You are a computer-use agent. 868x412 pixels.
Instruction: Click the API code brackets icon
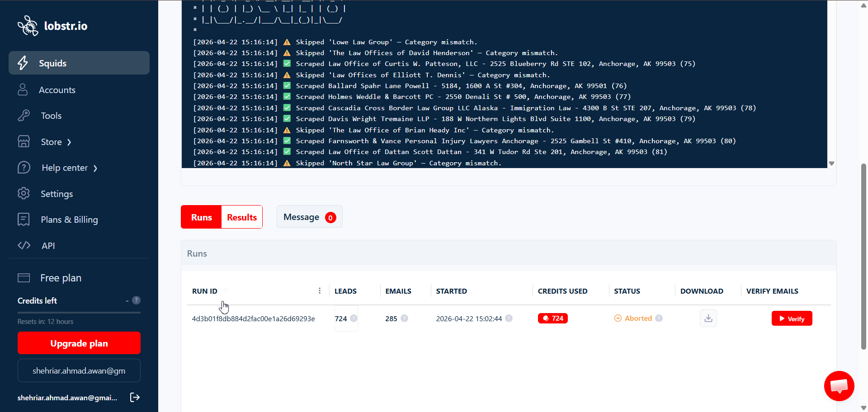(x=24, y=245)
